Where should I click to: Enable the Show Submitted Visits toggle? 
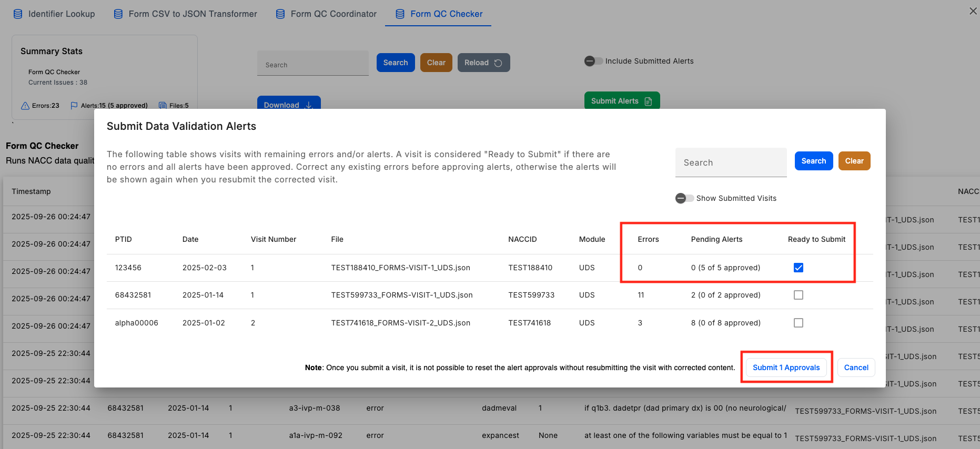(x=684, y=198)
